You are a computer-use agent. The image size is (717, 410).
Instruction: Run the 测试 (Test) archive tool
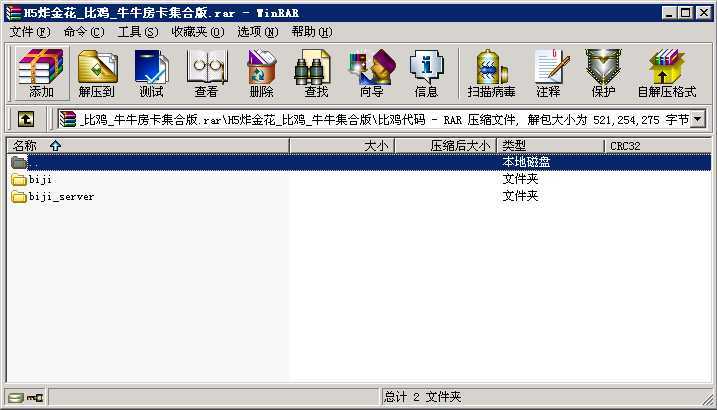click(151, 73)
